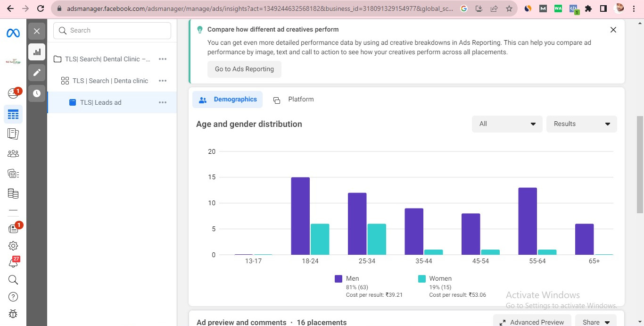Switch to the Platform tab
Viewport: 644px width, 326px height.
(294, 100)
